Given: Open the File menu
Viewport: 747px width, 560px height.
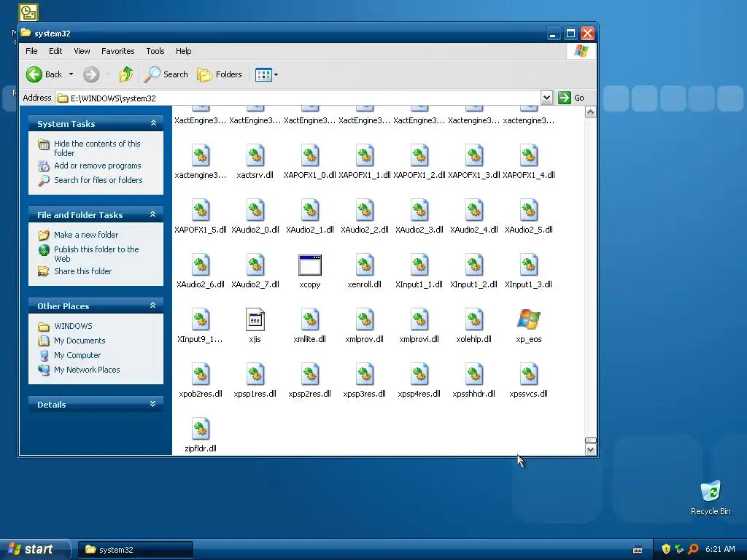Looking at the screenshot, I should [31, 51].
